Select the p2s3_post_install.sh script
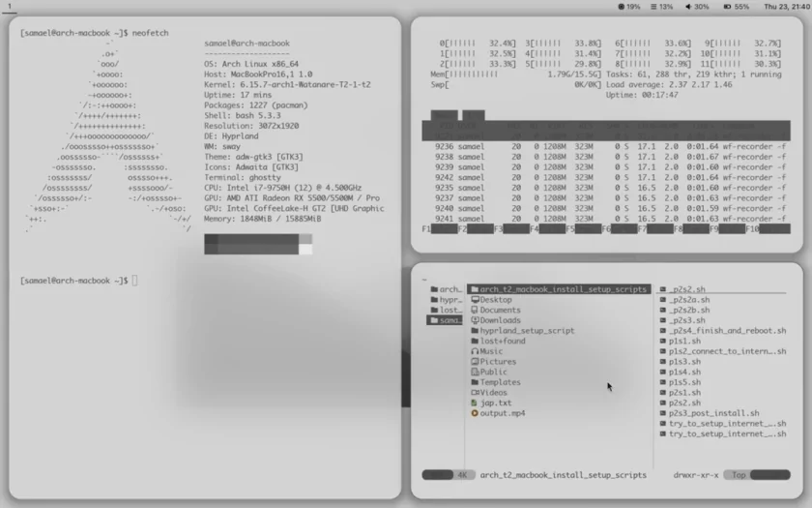Viewport: 812px width, 508px height. tap(712, 413)
